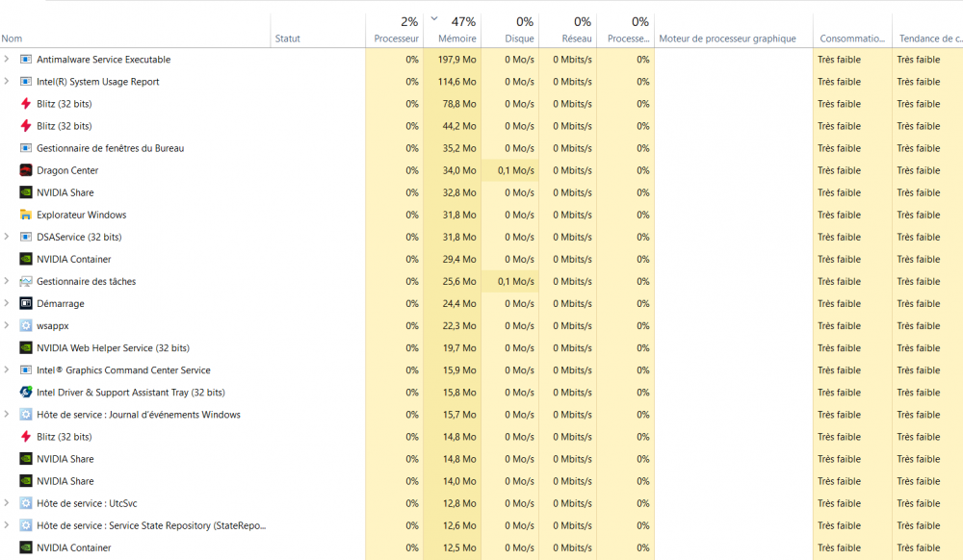Click the Démarrage process icon
The height and width of the screenshot is (560, 963).
[26, 304]
